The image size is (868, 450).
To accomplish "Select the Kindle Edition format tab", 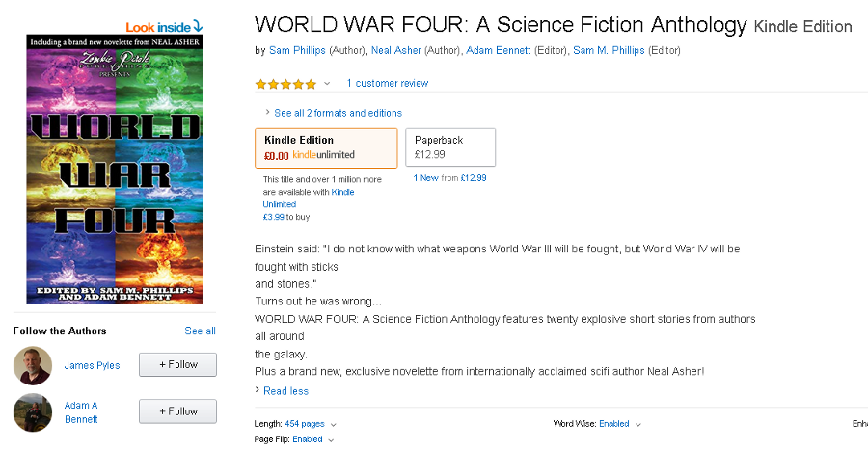I will coord(326,147).
